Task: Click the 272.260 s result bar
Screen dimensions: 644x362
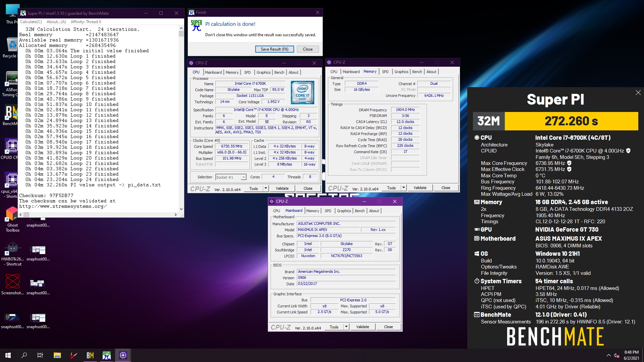Action: tap(571, 121)
